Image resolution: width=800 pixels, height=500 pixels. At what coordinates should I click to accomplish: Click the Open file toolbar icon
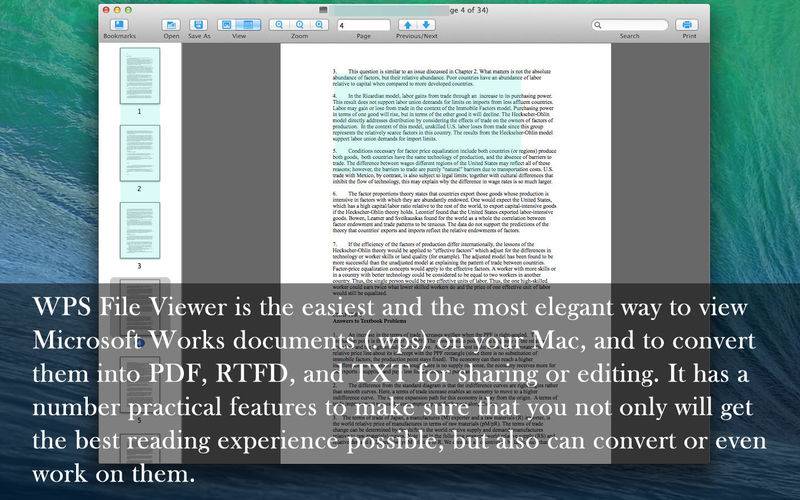click(x=171, y=24)
